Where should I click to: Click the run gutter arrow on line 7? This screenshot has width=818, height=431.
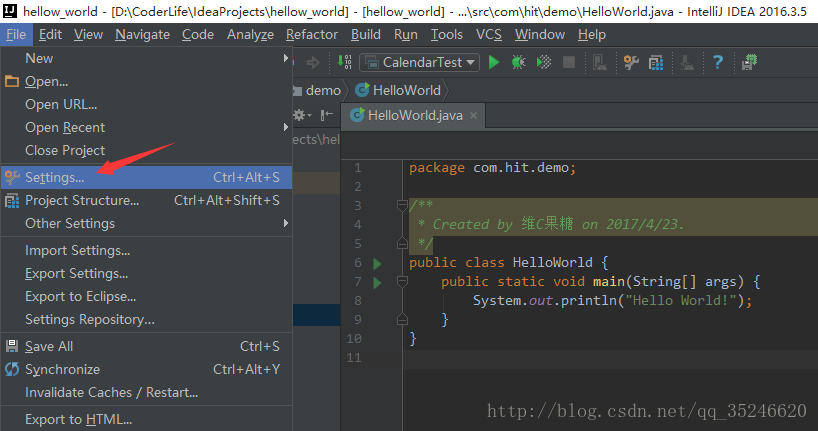(377, 283)
